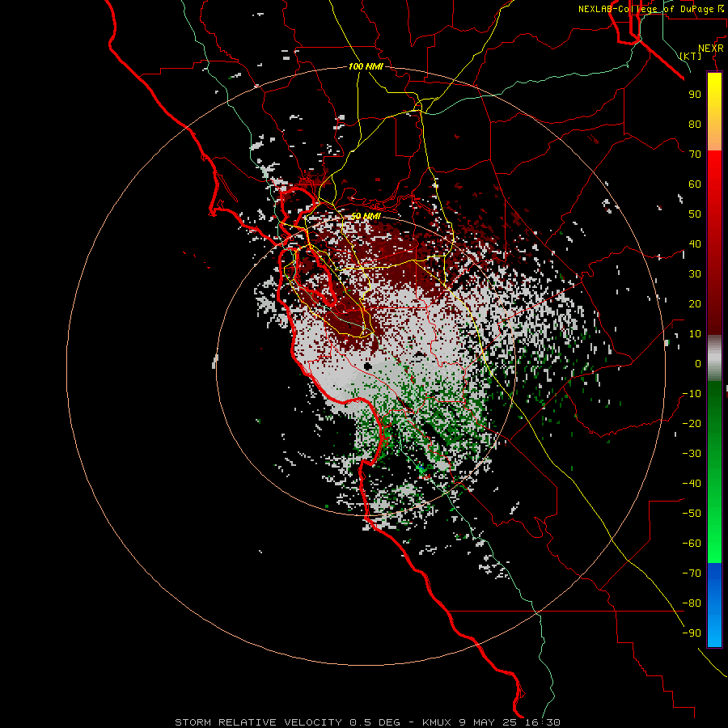The height and width of the screenshot is (728, 728).
Task: Click the "0.5 DEG" elevation in caption
Action: click(375, 722)
